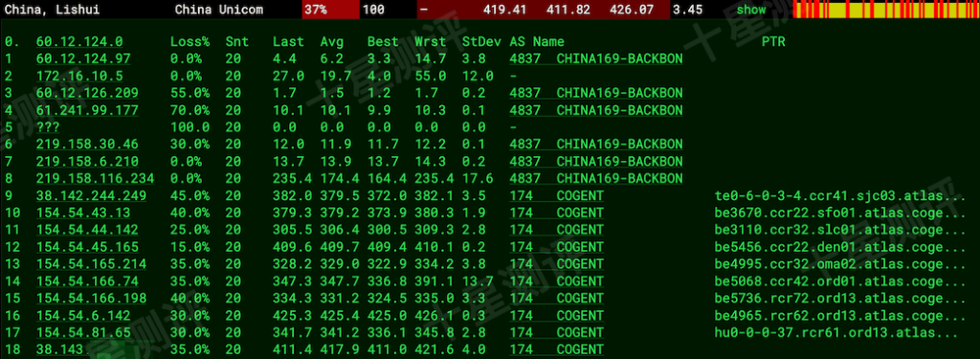
Task: Click IP 154.54.45.165 at hop 12
Action: click(87, 246)
